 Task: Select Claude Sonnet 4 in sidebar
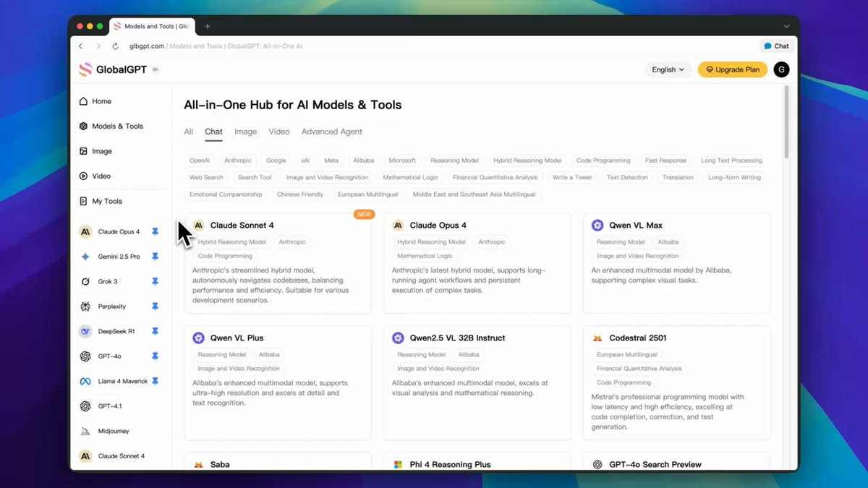(x=121, y=456)
